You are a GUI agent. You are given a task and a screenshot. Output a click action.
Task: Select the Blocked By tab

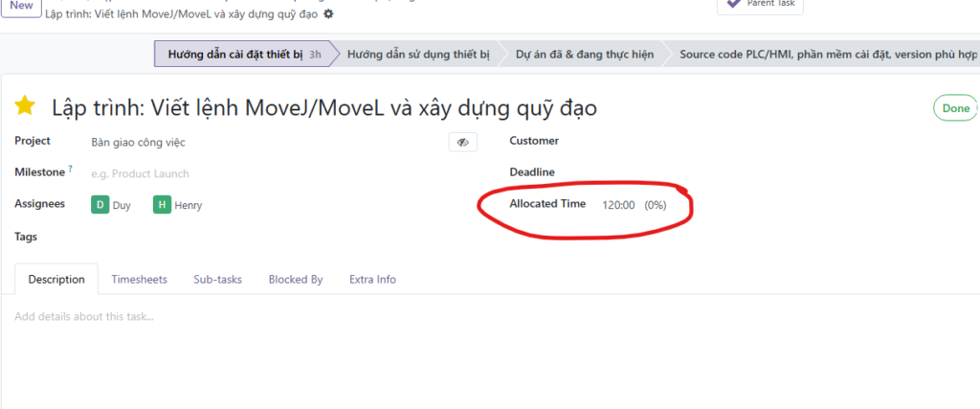coord(295,280)
